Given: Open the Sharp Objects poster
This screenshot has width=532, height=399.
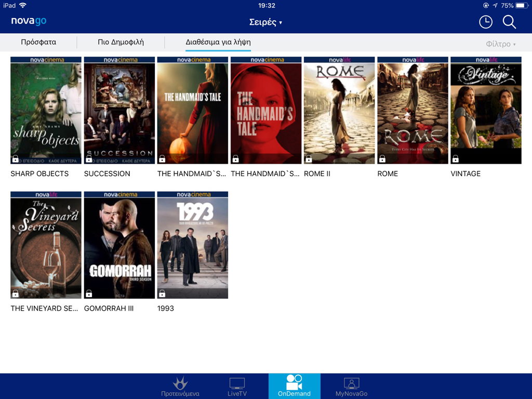Looking at the screenshot, I should (46, 110).
